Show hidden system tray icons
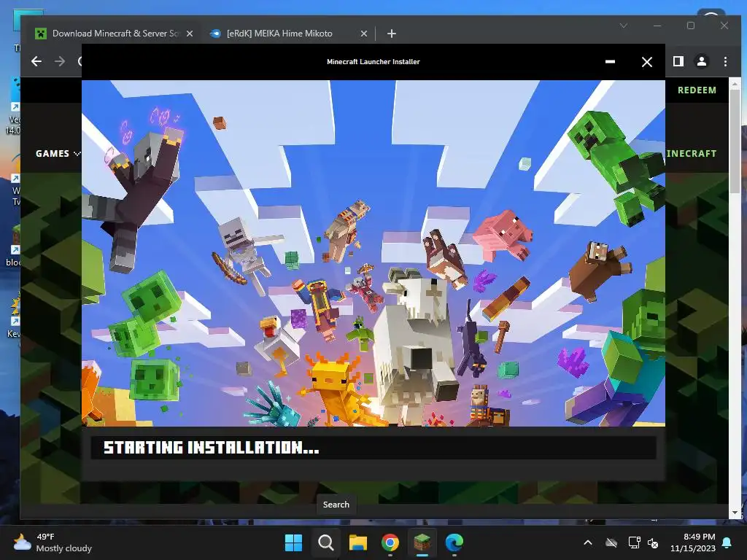 588,542
